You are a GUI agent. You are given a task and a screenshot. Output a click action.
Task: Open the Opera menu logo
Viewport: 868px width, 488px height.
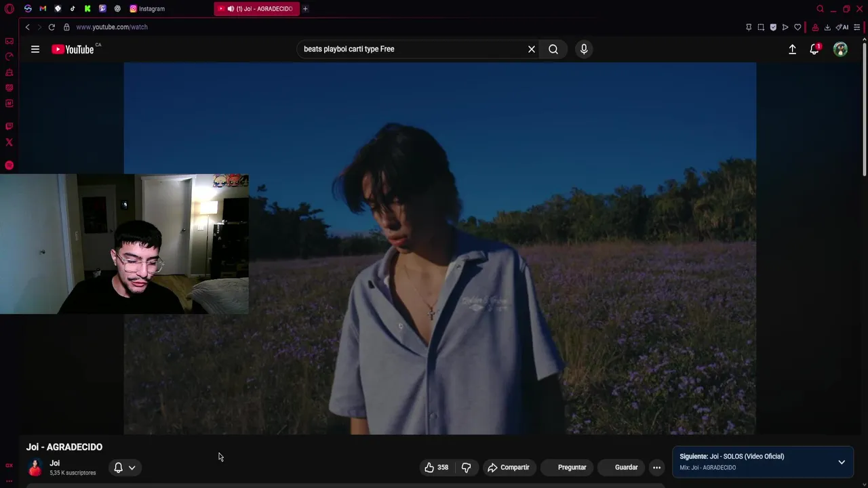click(x=9, y=9)
